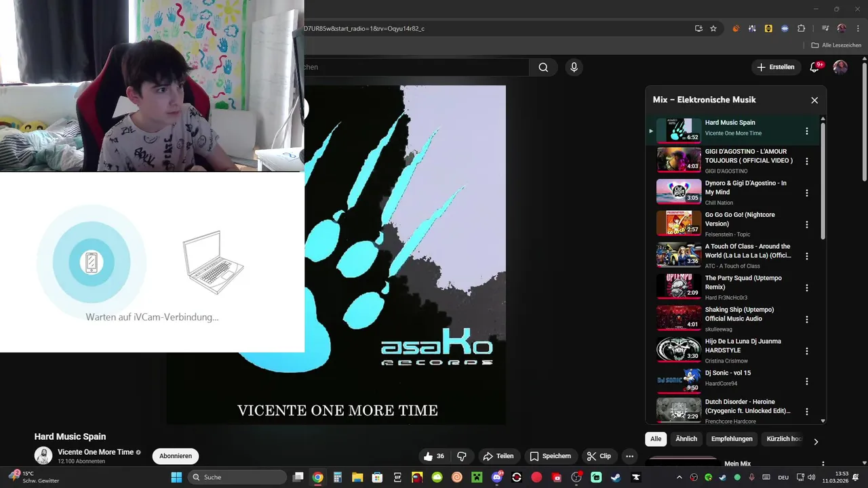The width and height of the screenshot is (868, 488).
Task: Open Chrome from the taskbar
Action: click(x=317, y=477)
